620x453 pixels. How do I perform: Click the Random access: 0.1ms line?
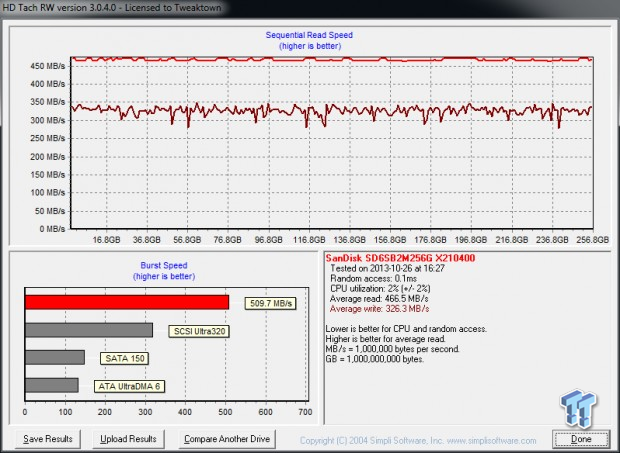[373, 279]
